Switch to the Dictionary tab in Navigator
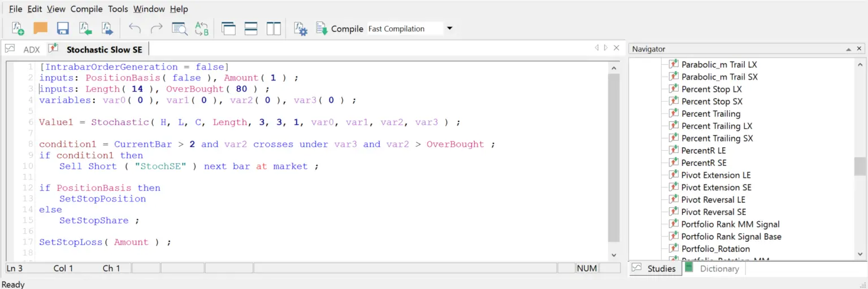The width and height of the screenshot is (868, 289). 719,269
